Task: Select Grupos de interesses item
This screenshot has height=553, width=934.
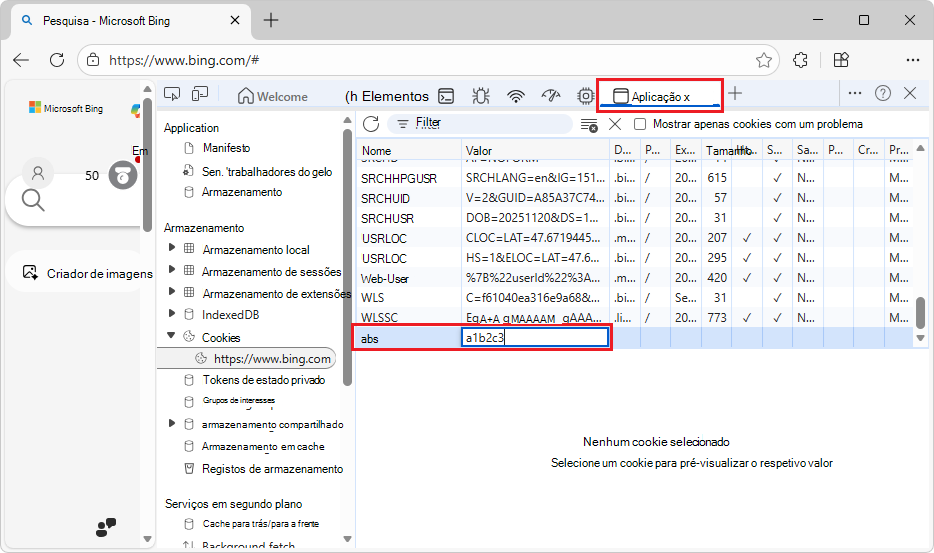Action: [238, 400]
